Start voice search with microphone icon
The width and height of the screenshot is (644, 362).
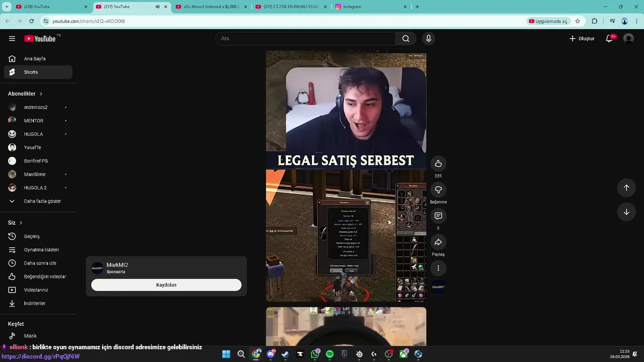429,39
